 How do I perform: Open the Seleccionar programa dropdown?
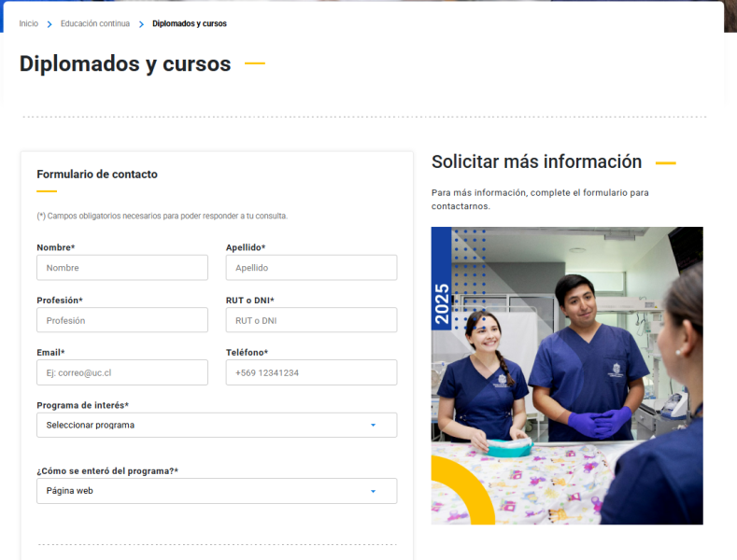point(217,426)
